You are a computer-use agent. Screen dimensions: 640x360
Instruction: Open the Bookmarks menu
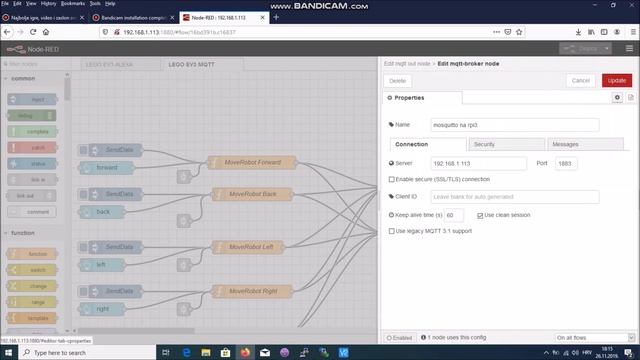pos(73,4)
